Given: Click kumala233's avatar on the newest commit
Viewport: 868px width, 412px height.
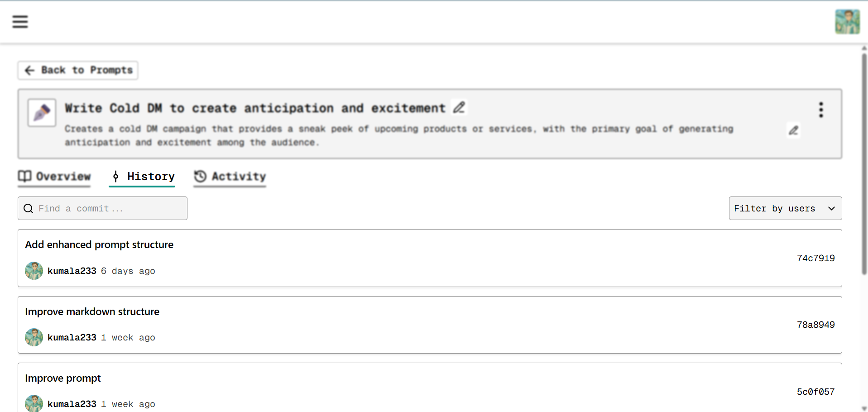Looking at the screenshot, I should (34, 270).
